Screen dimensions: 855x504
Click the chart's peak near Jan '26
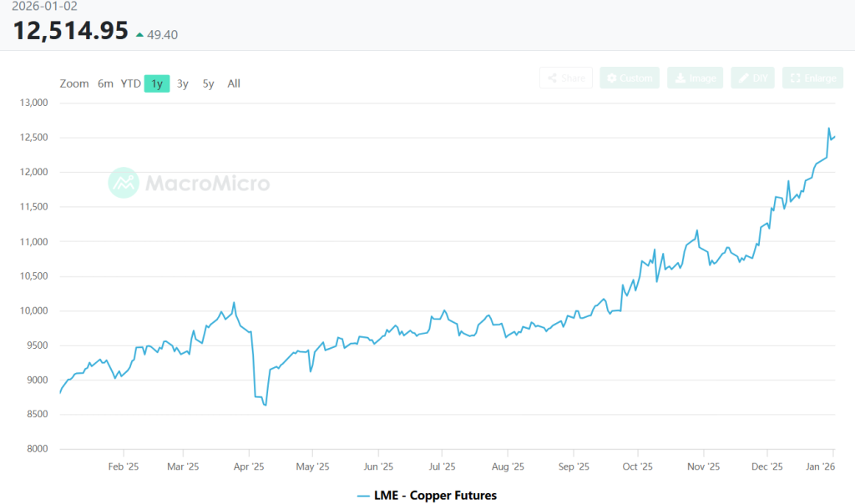click(x=828, y=129)
